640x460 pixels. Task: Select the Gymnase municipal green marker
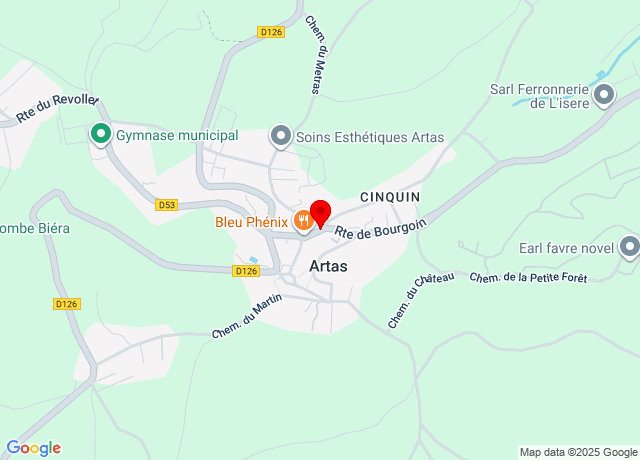pos(101,134)
